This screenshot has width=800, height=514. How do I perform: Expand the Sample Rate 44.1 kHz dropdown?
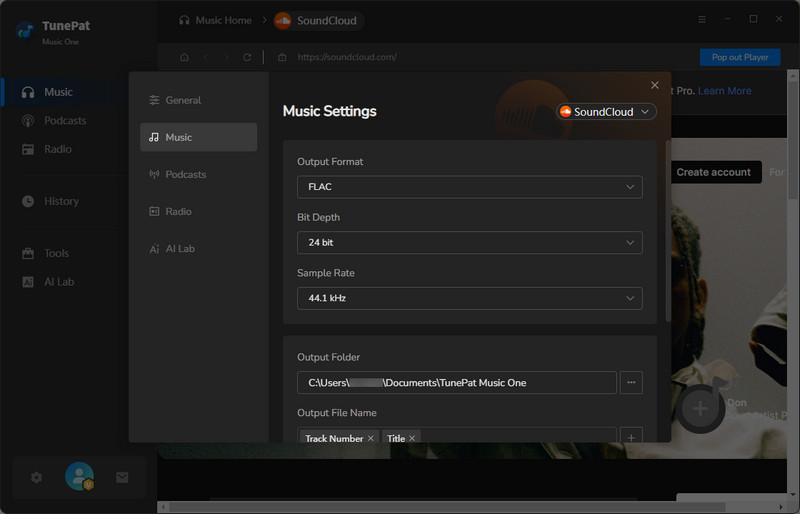pyautogui.click(x=469, y=298)
